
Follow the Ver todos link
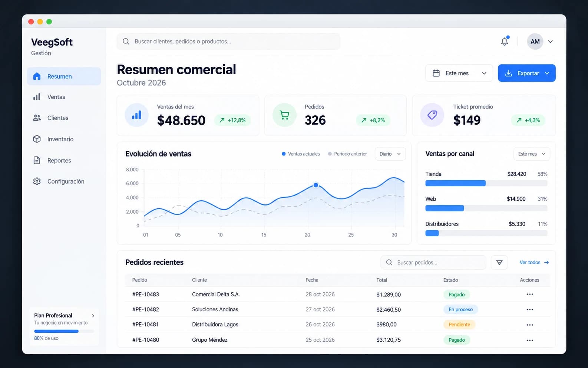point(534,262)
